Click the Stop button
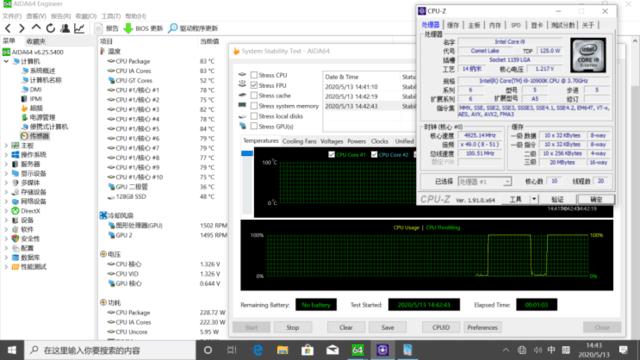The height and width of the screenshot is (360, 640). coord(293,327)
